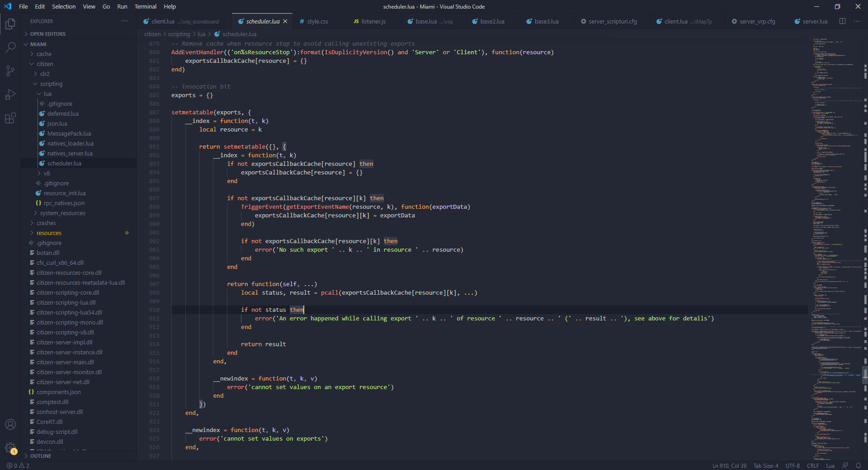Open json.lua from the explorer

(57, 123)
